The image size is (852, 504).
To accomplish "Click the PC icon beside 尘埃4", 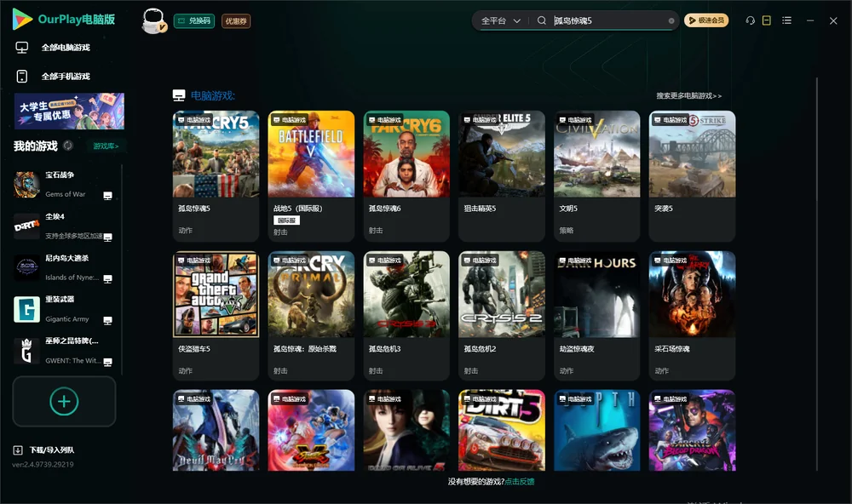I will pos(107,237).
